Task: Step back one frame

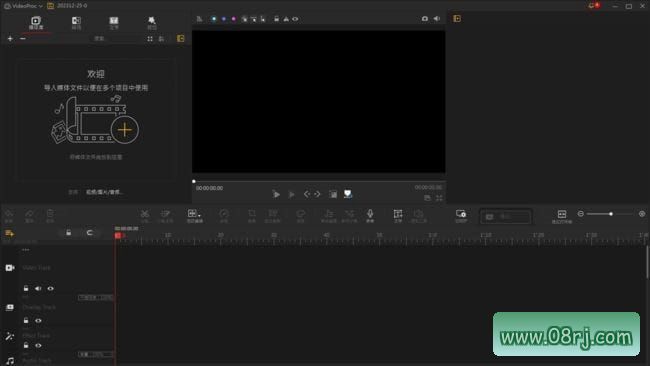Action: click(x=306, y=194)
